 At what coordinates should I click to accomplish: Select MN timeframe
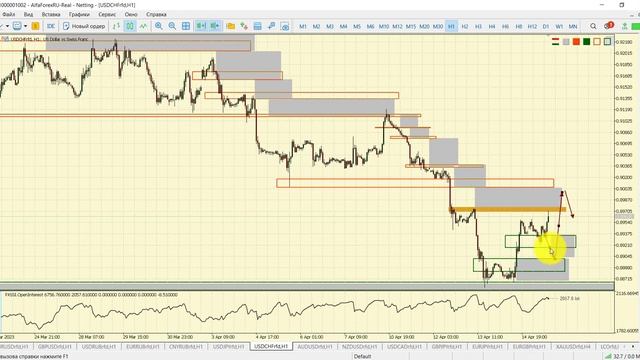573,26
